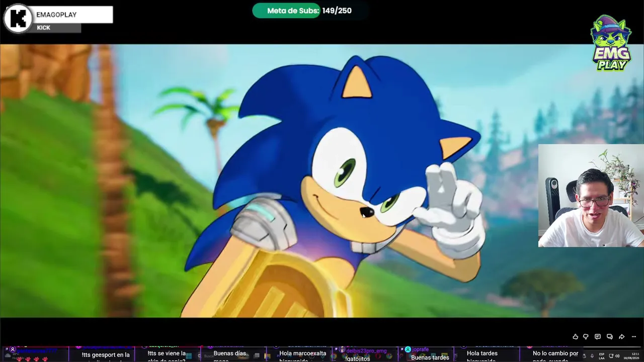The height and width of the screenshot is (362, 644).
Task: Click chat message "Buenas tardes"
Action: (x=430, y=357)
